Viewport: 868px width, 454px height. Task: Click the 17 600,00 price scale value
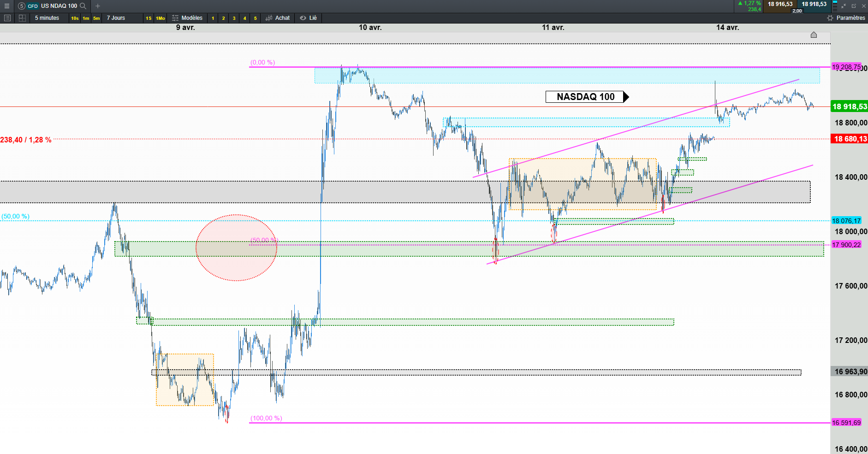coord(851,286)
